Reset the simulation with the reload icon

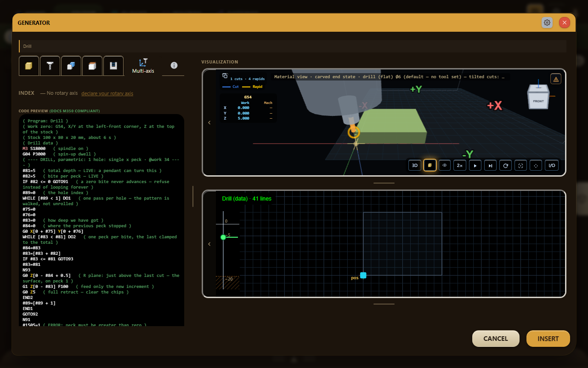pyautogui.click(x=505, y=165)
